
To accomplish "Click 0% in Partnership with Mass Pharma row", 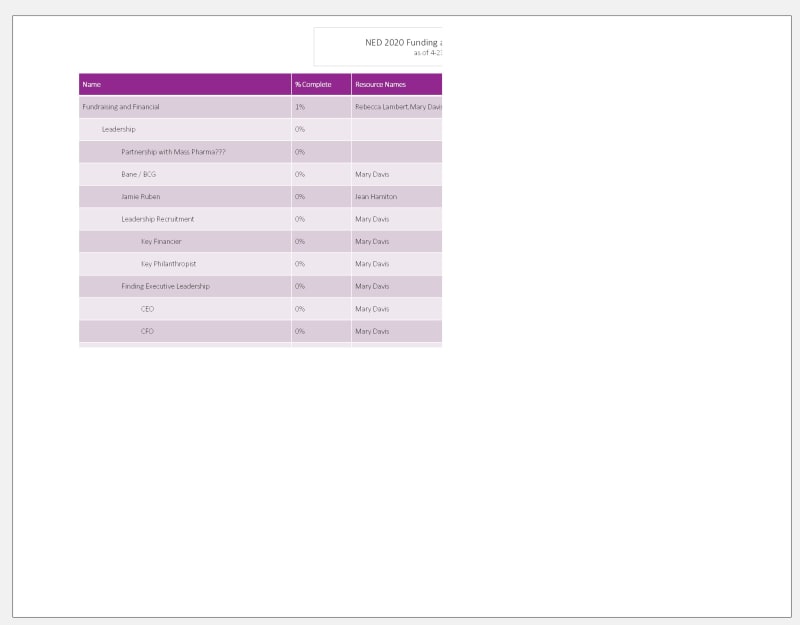I will coord(299,152).
